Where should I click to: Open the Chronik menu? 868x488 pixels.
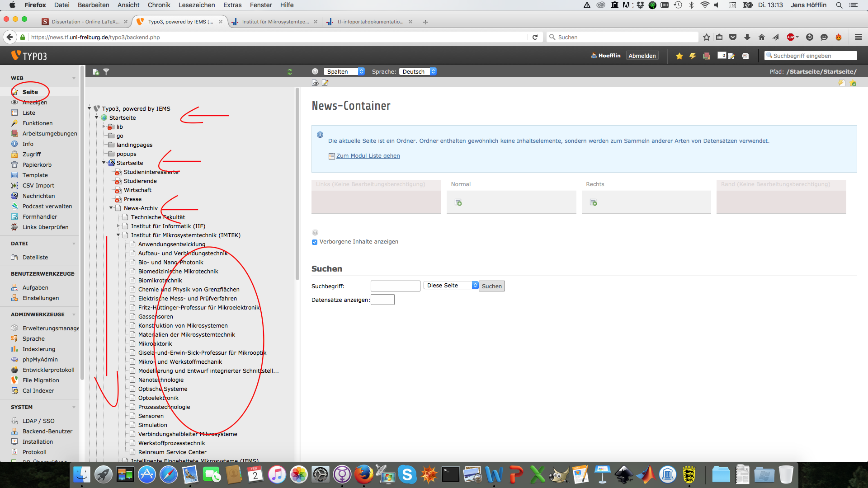[x=159, y=5]
